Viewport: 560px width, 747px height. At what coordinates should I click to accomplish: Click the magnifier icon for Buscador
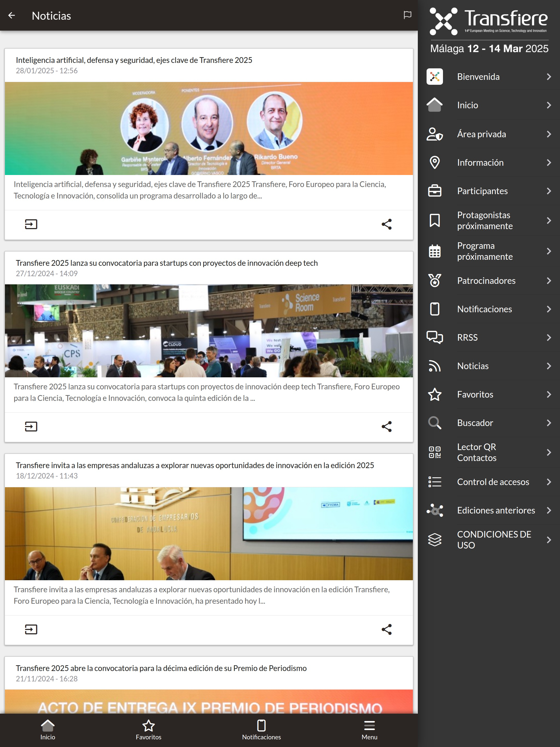point(435,423)
